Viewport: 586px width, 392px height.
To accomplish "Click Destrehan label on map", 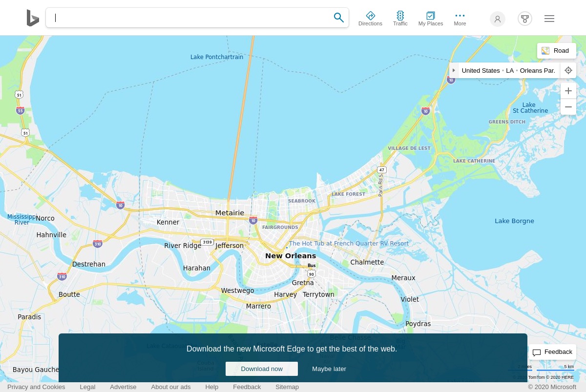I will 89,264.
